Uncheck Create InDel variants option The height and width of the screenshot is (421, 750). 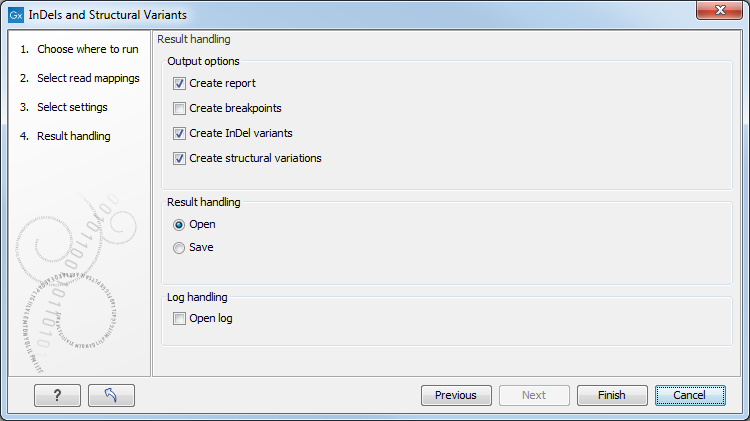[180, 133]
